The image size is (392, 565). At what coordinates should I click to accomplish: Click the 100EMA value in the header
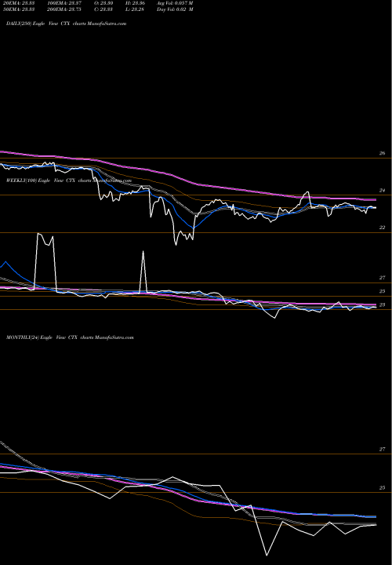point(66,3)
